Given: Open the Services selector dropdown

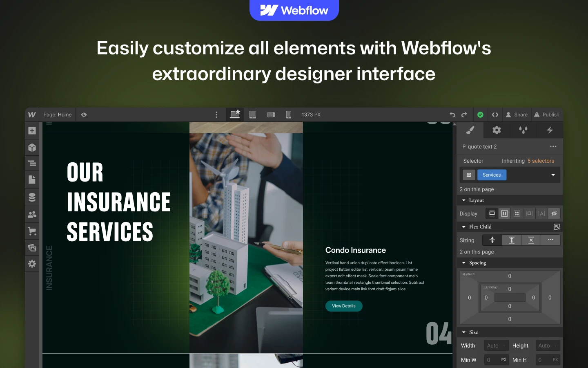Looking at the screenshot, I should 553,175.
